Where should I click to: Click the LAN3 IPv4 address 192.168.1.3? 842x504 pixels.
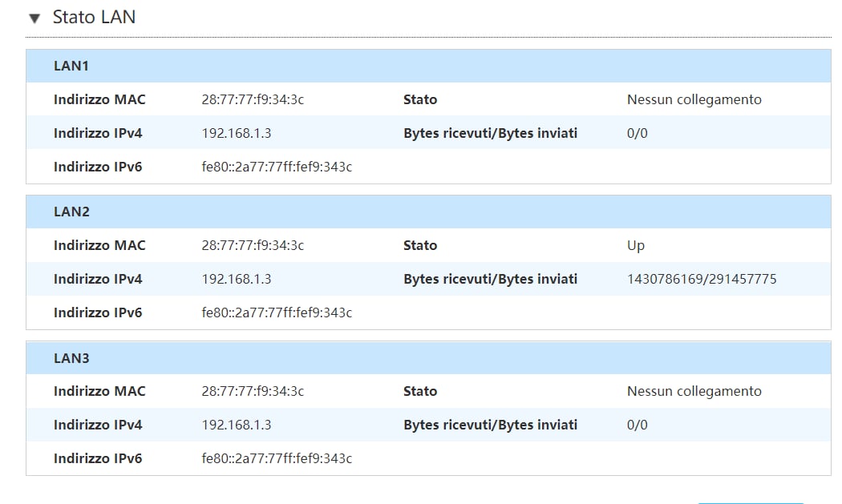[237, 425]
